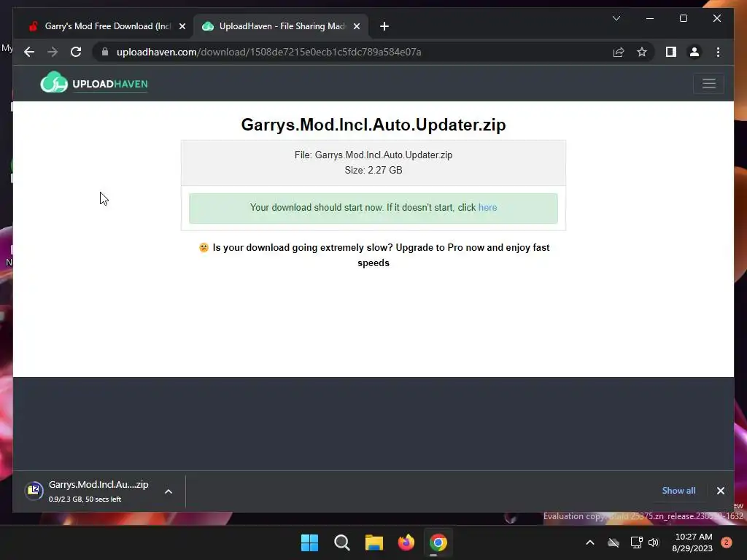Click 'File: Garrys.Mod.Incl.Auto.Updater.zip' line

click(373, 155)
